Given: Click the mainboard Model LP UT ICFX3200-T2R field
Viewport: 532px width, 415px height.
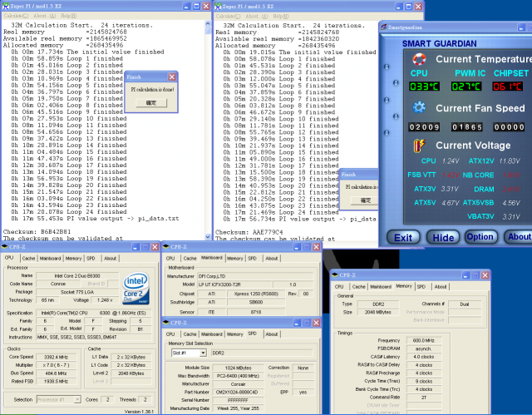Looking at the screenshot, I should tap(234, 284).
